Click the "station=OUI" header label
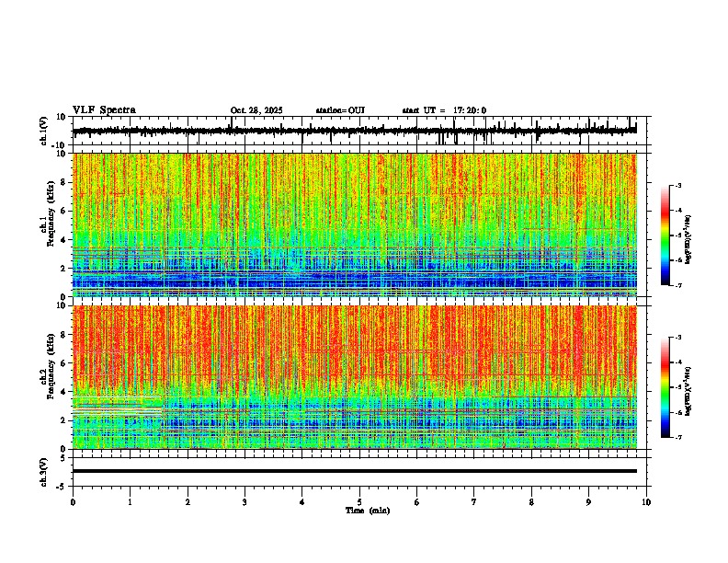The height and width of the screenshot is (563, 728). (340, 110)
